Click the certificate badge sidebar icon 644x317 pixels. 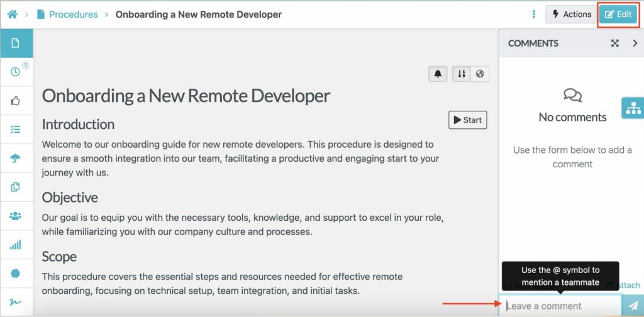pos(16,274)
